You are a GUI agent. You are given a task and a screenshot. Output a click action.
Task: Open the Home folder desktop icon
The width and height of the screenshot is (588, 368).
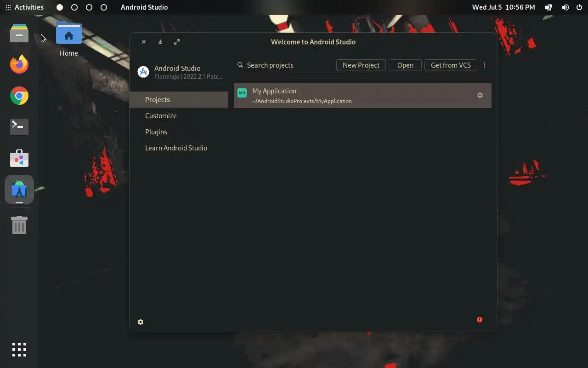[69, 39]
